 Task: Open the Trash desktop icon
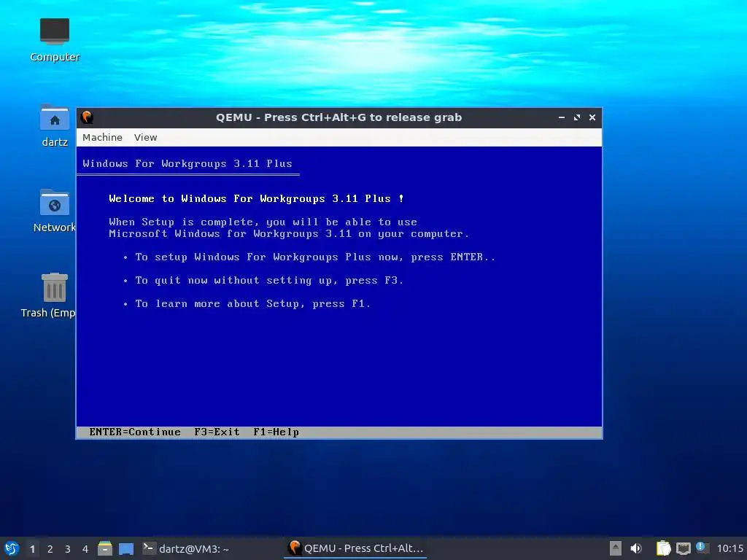point(50,295)
